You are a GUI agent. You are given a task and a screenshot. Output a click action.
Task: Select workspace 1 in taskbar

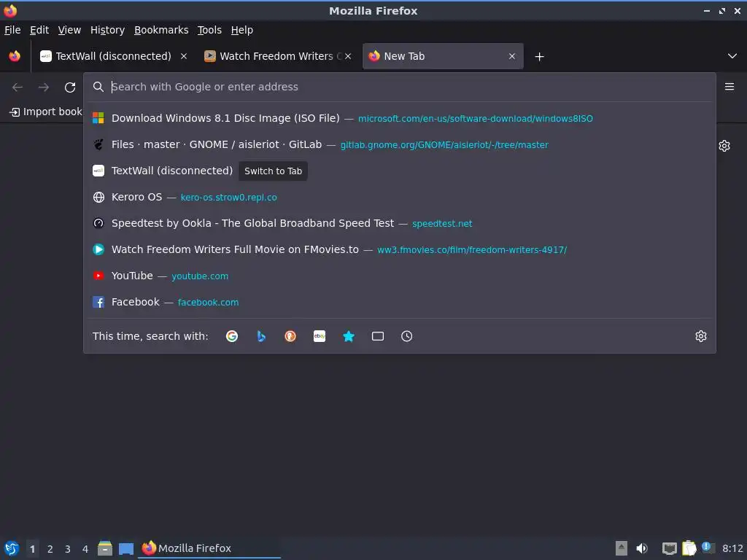pos(32,549)
